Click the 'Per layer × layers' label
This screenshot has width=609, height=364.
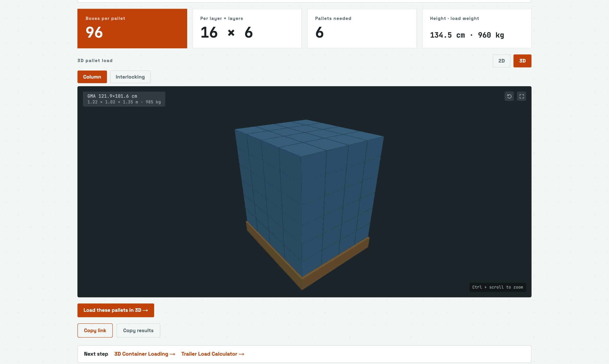tap(221, 18)
